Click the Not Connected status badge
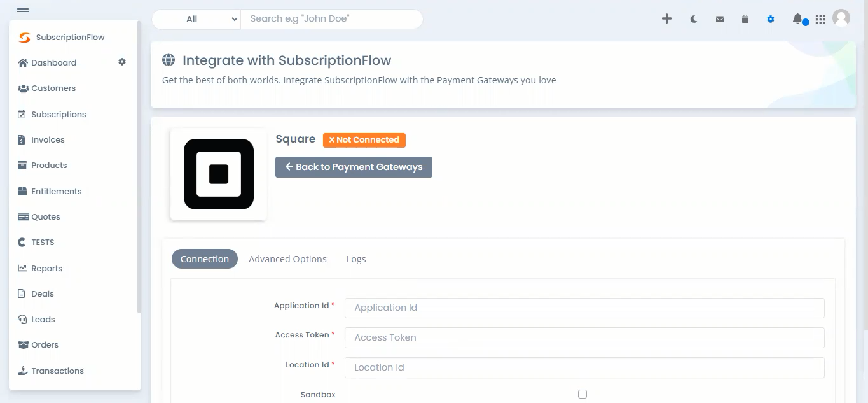The width and height of the screenshot is (868, 403). [x=364, y=140]
